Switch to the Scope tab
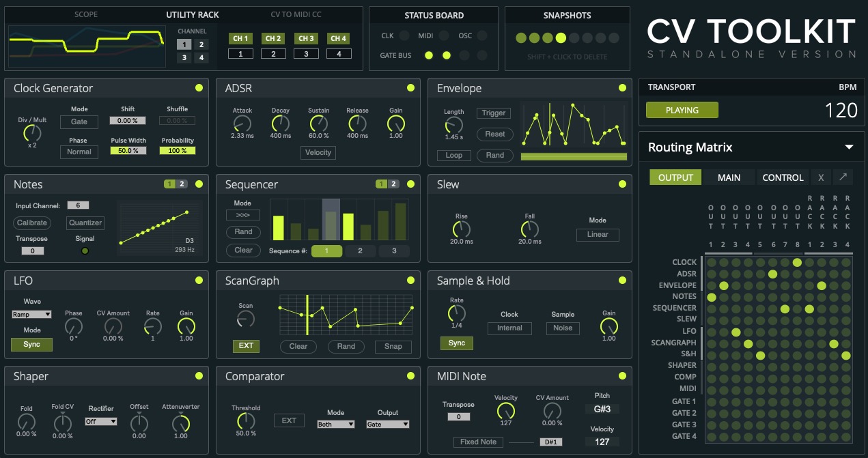The image size is (868, 458). tap(86, 14)
